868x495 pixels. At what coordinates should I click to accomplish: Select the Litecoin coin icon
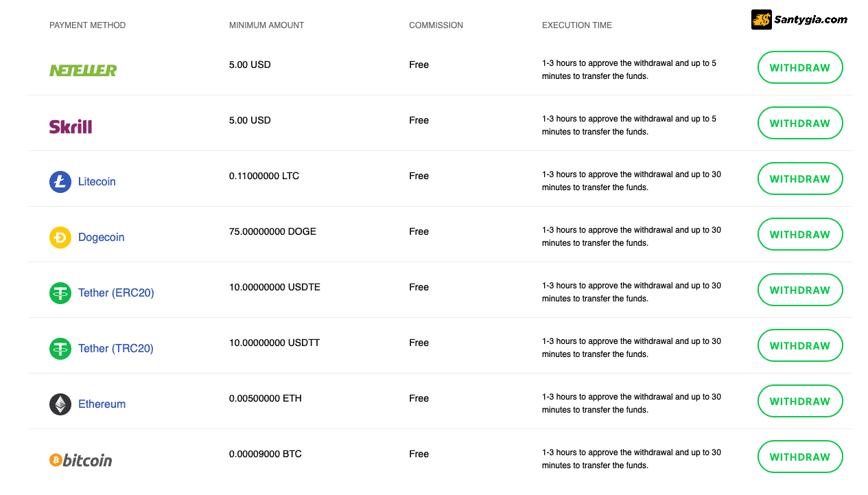60,182
